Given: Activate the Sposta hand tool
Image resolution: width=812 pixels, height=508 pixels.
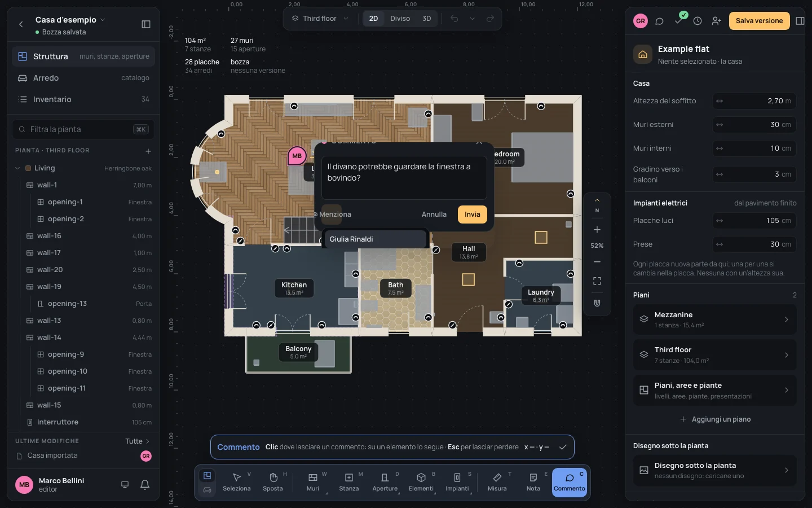Looking at the screenshot, I should (273, 482).
